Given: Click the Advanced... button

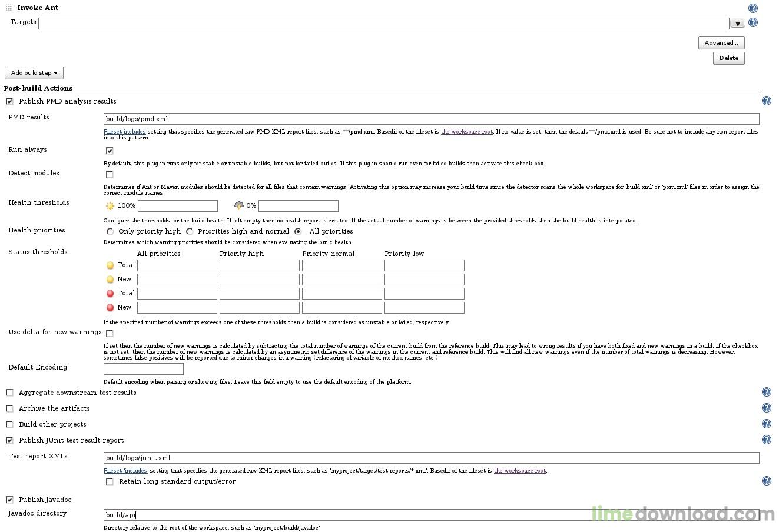Looking at the screenshot, I should pos(721,43).
